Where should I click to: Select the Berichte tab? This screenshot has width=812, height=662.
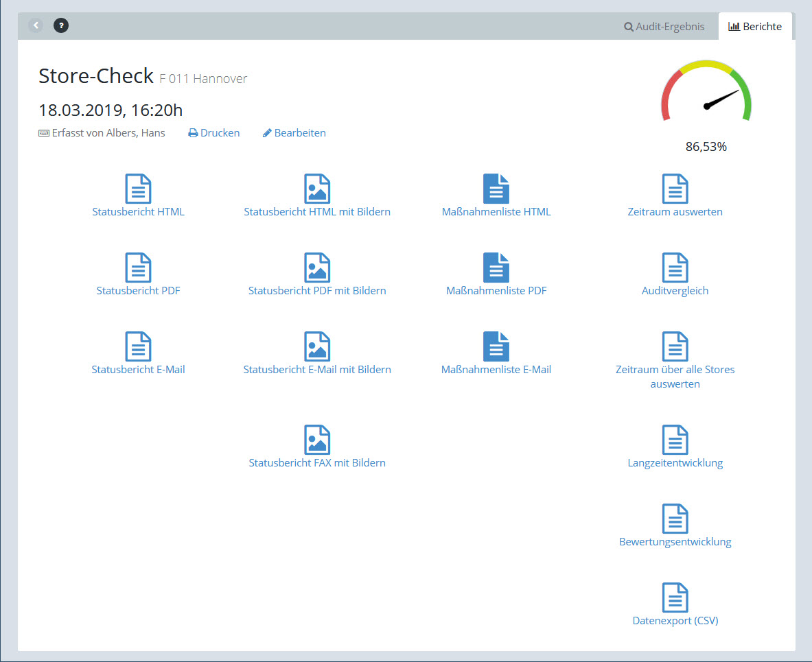tap(754, 27)
